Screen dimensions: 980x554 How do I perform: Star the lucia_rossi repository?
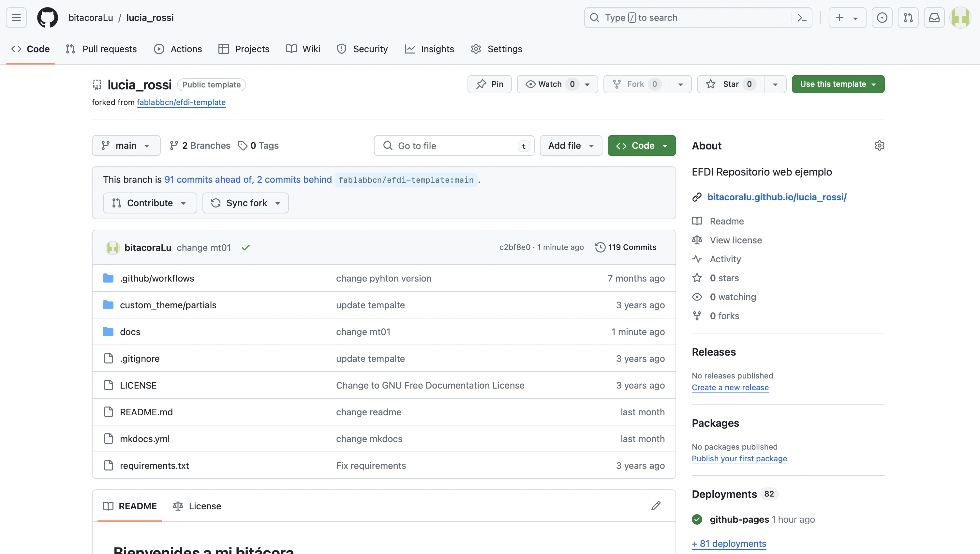coord(730,84)
